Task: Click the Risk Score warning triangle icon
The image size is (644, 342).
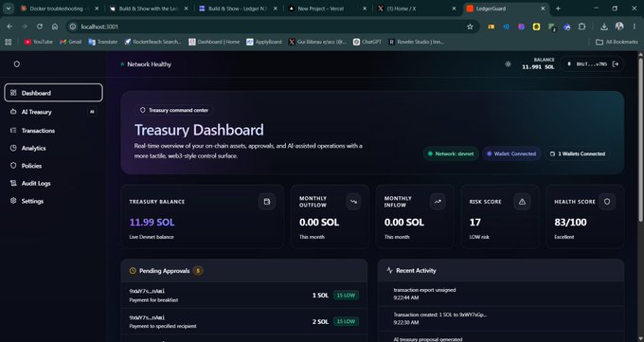Action: point(522,202)
